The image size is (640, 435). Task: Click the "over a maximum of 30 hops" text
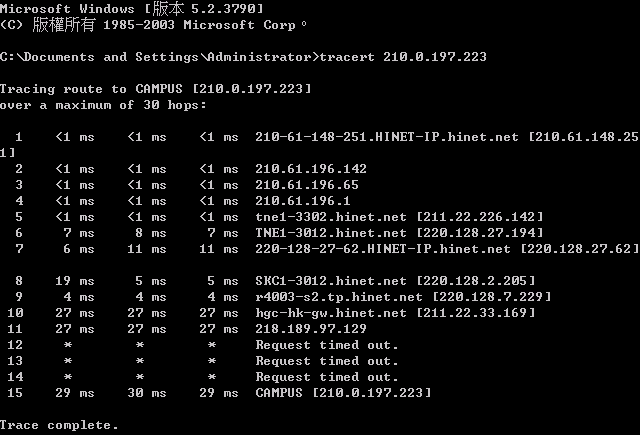tap(103, 105)
